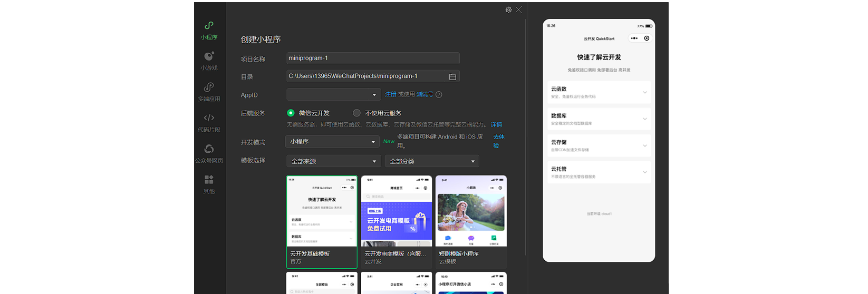Switch to 多端应用 in sidebar
The image size is (868, 294).
(209, 92)
